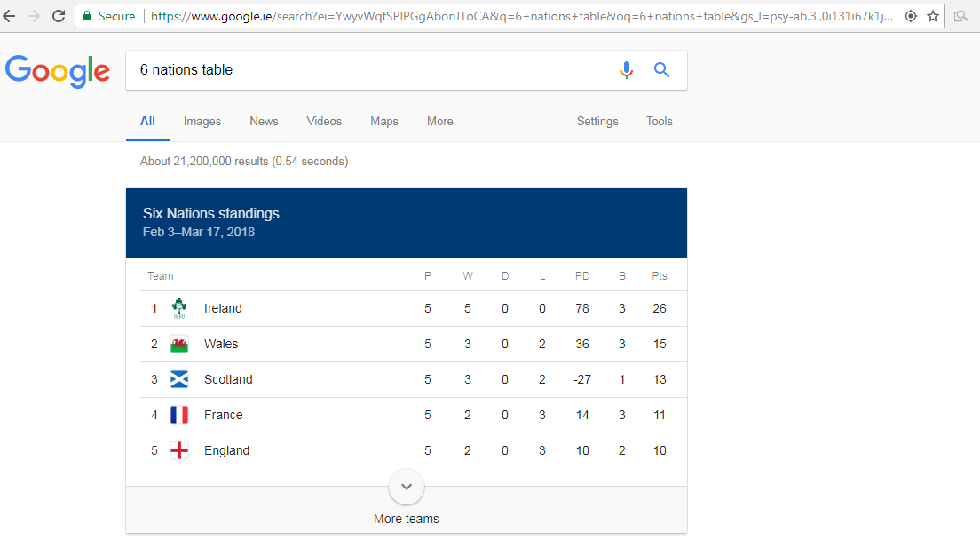Click the blue search magnifier icon
Screen dimensions: 980x556
click(661, 70)
